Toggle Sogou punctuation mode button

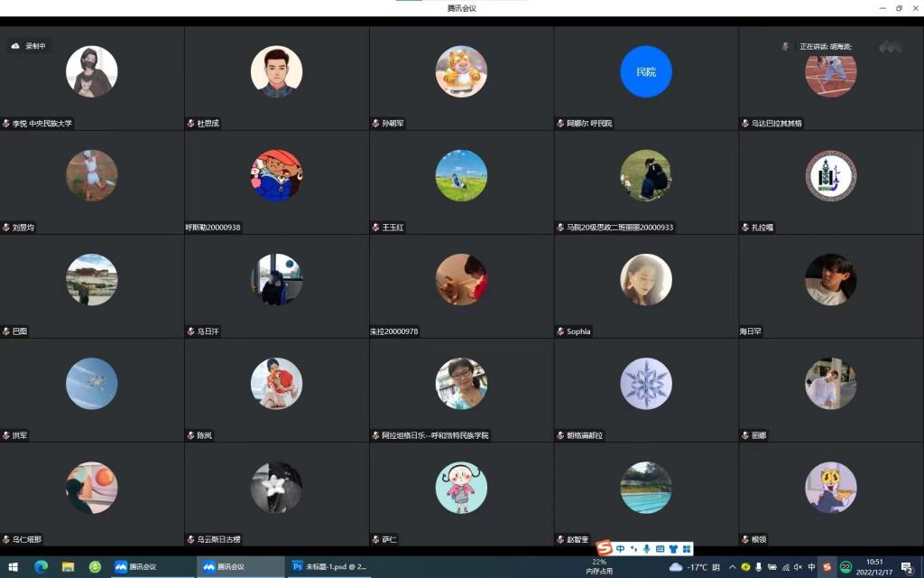click(x=633, y=548)
